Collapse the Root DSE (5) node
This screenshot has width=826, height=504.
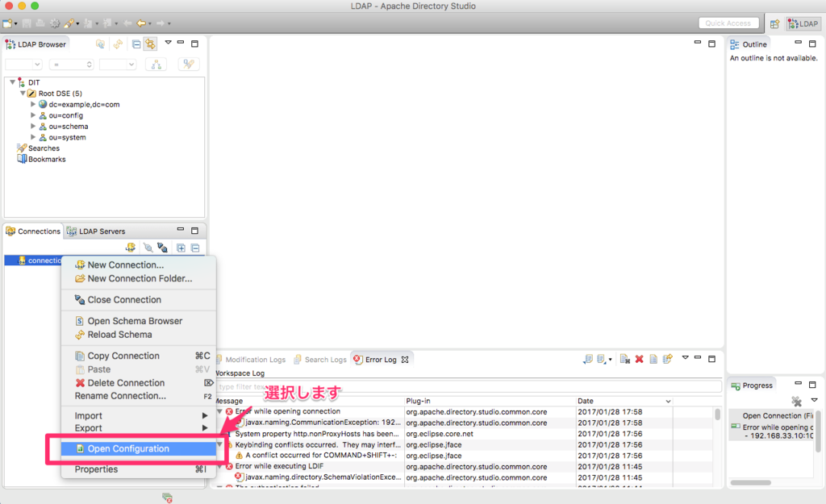23,94
